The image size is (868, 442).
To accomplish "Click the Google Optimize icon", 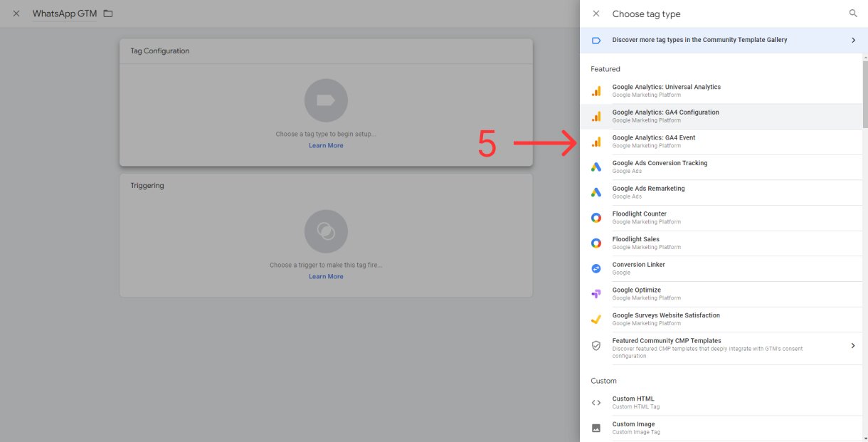I will (596, 294).
